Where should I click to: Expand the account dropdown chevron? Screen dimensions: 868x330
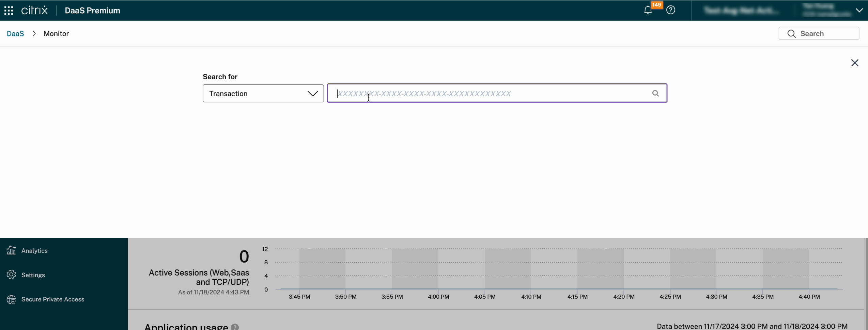pos(859,11)
